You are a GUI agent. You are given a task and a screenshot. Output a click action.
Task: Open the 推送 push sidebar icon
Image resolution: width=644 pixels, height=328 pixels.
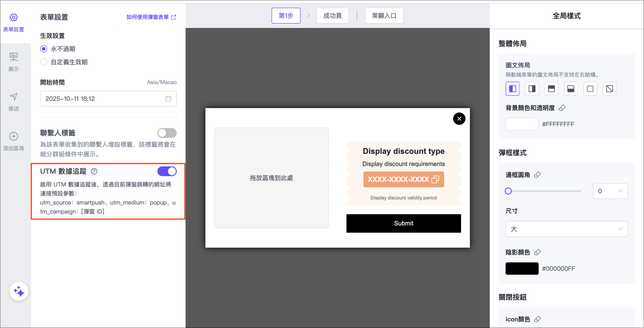[13, 101]
